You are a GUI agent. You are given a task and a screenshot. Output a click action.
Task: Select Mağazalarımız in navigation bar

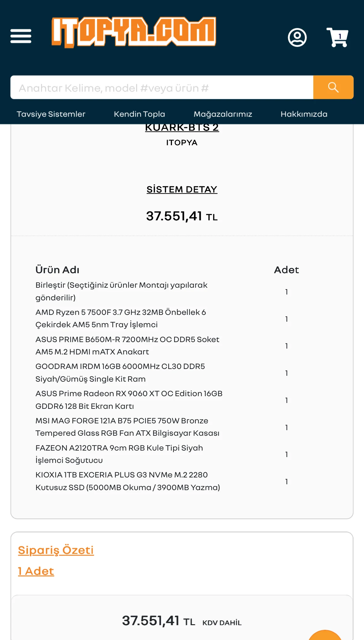(223, 114)
